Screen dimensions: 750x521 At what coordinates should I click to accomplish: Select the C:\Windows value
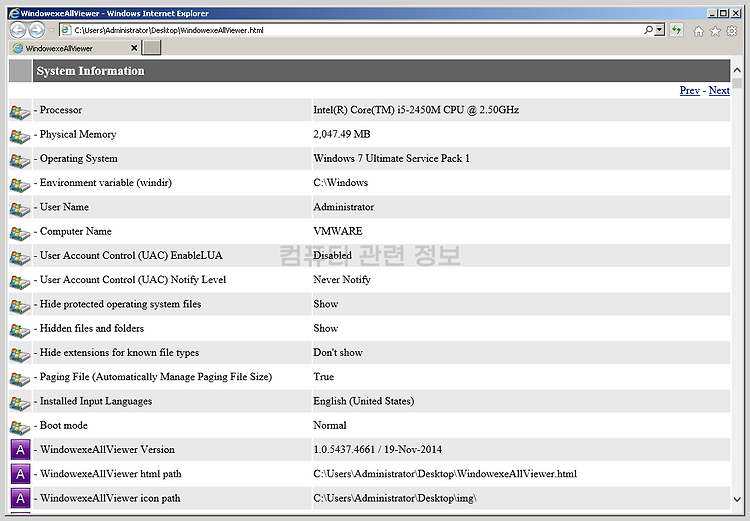pos(341,183)
